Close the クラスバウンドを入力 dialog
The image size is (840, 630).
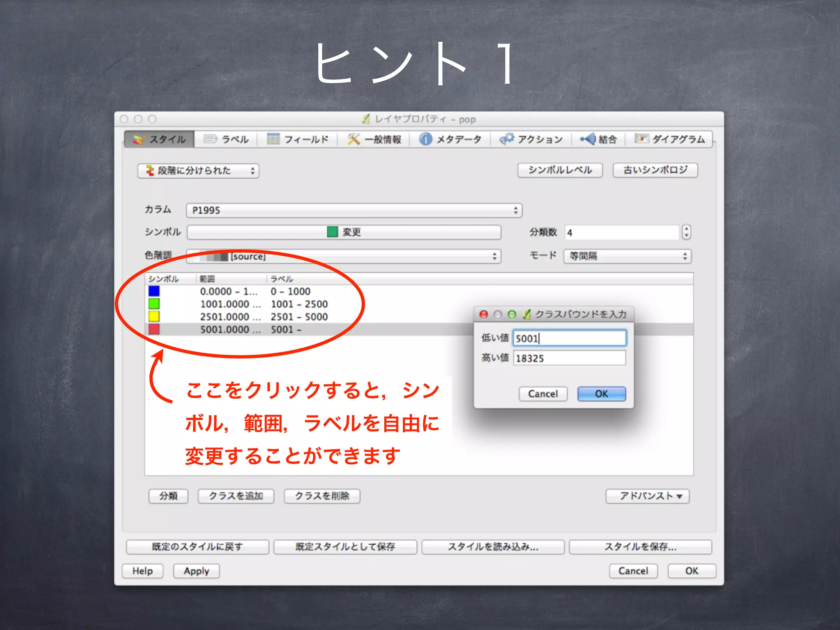pyautogui.click(x=484, y=315)
